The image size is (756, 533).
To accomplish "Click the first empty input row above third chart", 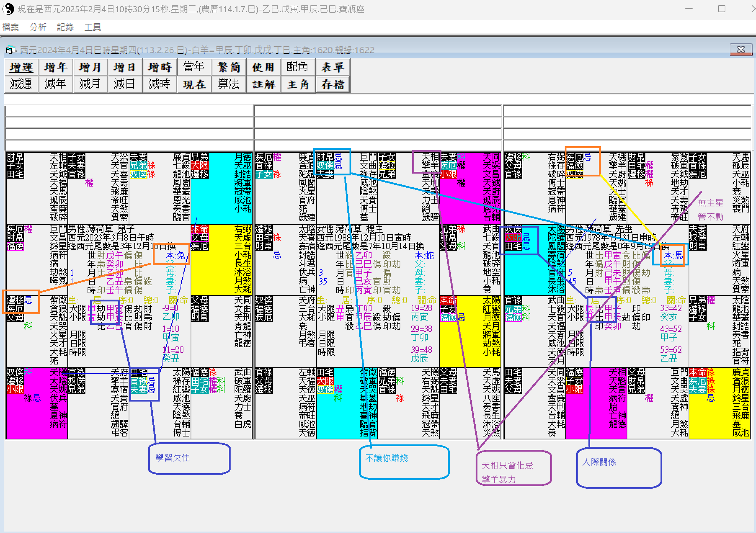I will tap(627, 111).
